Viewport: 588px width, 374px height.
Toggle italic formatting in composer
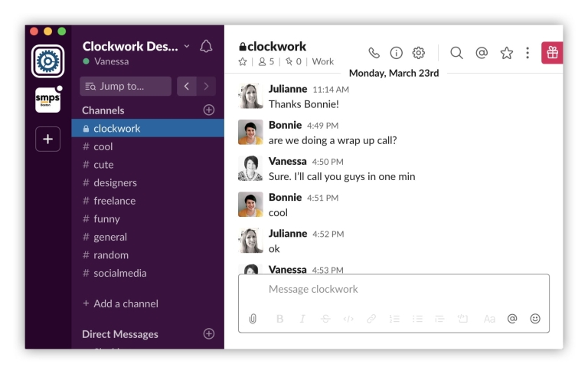302,319
